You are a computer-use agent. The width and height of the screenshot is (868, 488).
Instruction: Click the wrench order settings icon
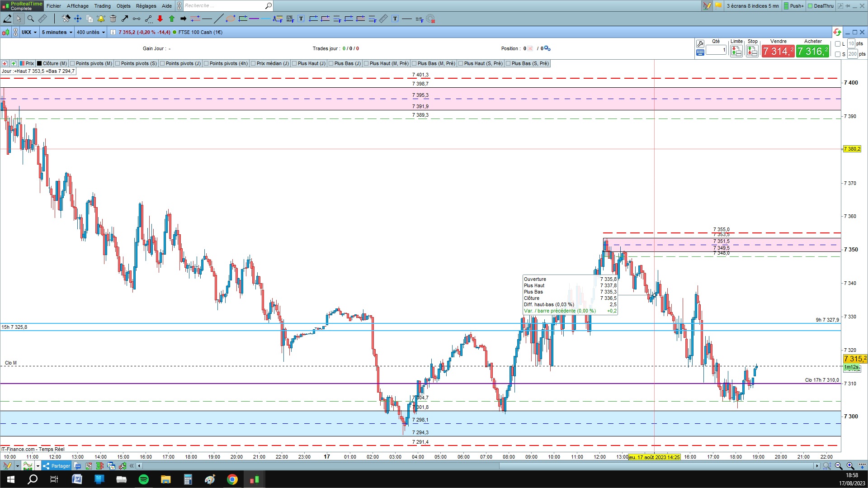700,44
